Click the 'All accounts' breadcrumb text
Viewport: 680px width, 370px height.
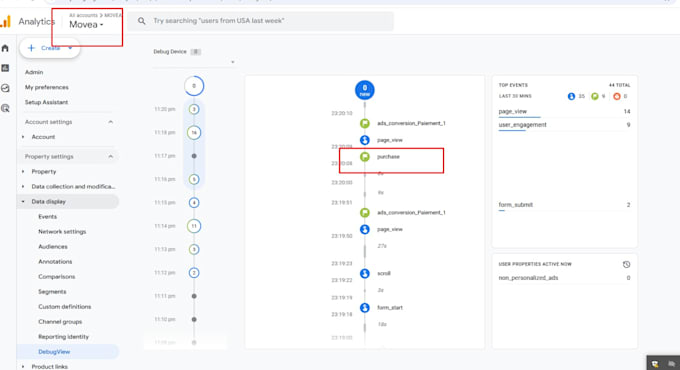click(x=83, y=15)
